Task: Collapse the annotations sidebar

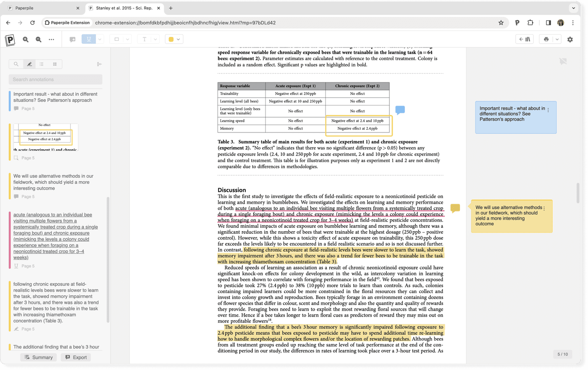Action: (99, 64)
